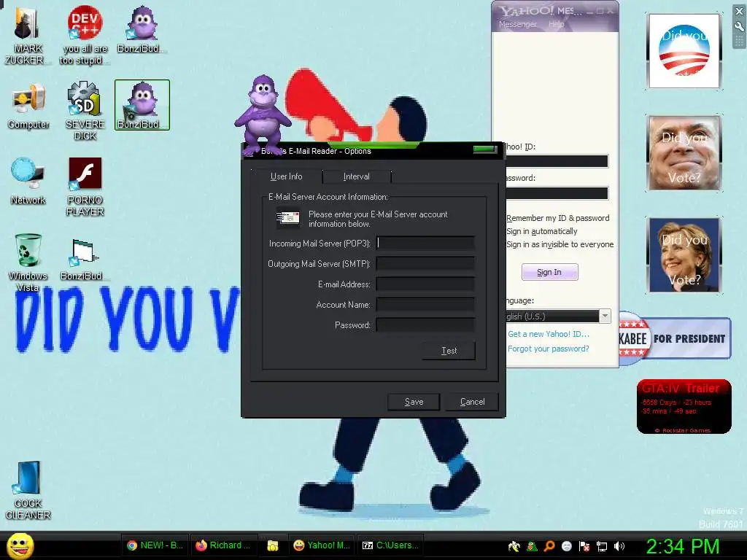The width and height of the screenshot is (747, 560).
Task: Open the Dev-C++ 'you all are too stupid' icon
Action: [85, 35]
